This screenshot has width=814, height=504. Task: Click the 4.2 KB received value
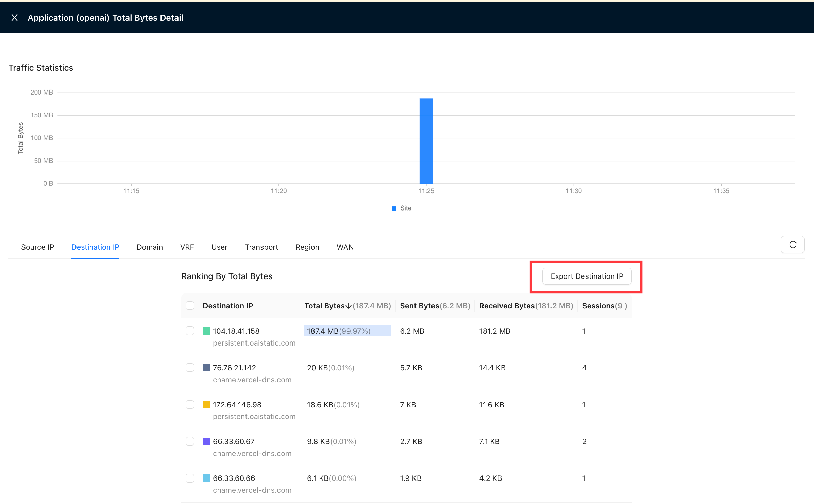(491, 478)
